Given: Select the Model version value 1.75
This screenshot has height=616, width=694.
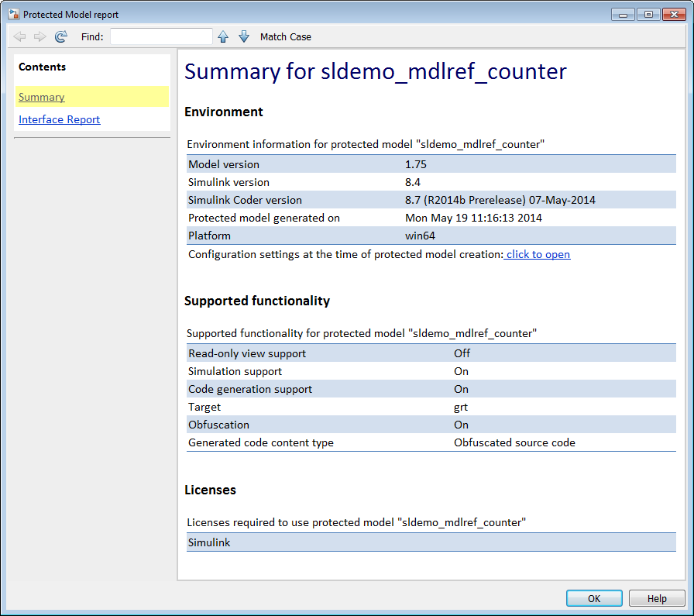Looking at the screenshot, I should point(416,164).
